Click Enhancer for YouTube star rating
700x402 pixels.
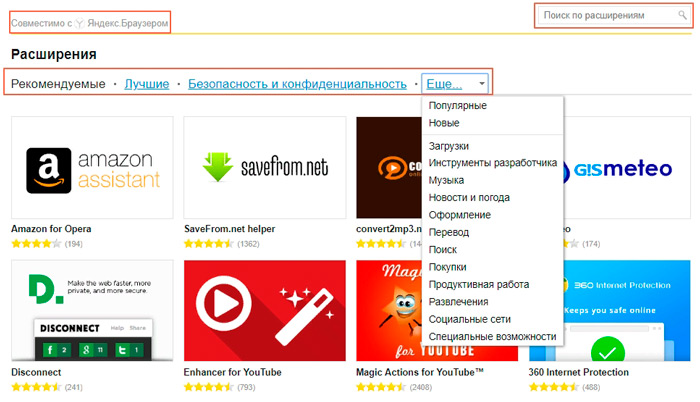[208, 387]
